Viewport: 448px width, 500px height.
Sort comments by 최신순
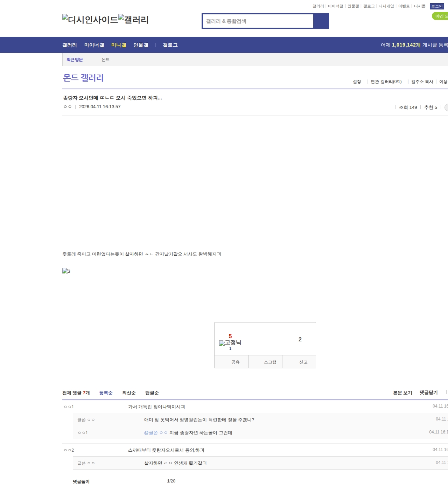coord(129,393)
